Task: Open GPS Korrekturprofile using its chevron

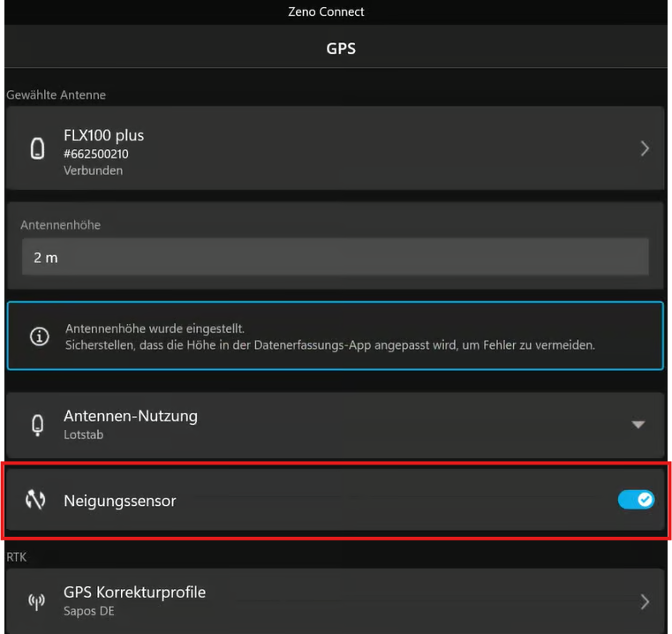Action: point(645,601)
